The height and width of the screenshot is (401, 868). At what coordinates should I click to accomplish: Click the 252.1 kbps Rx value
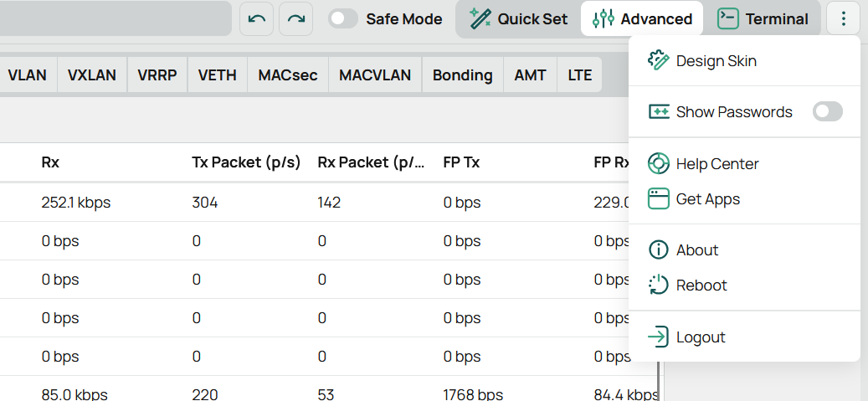[76, 202]
